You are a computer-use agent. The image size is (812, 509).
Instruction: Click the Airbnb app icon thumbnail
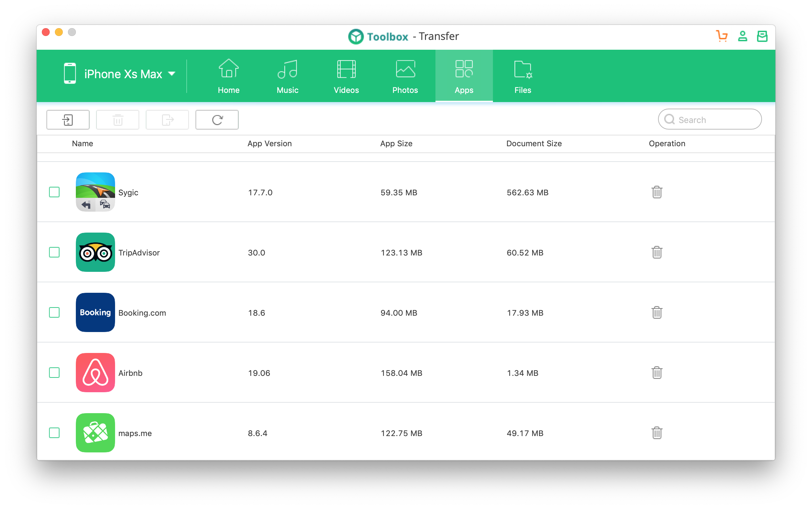95,373
